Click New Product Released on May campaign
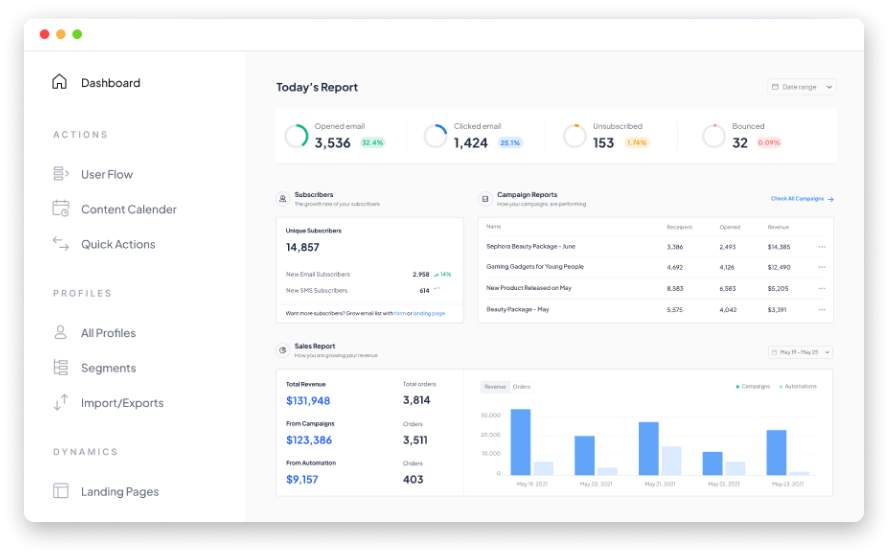Screen dimensions: 892x556 pos(528,288)
